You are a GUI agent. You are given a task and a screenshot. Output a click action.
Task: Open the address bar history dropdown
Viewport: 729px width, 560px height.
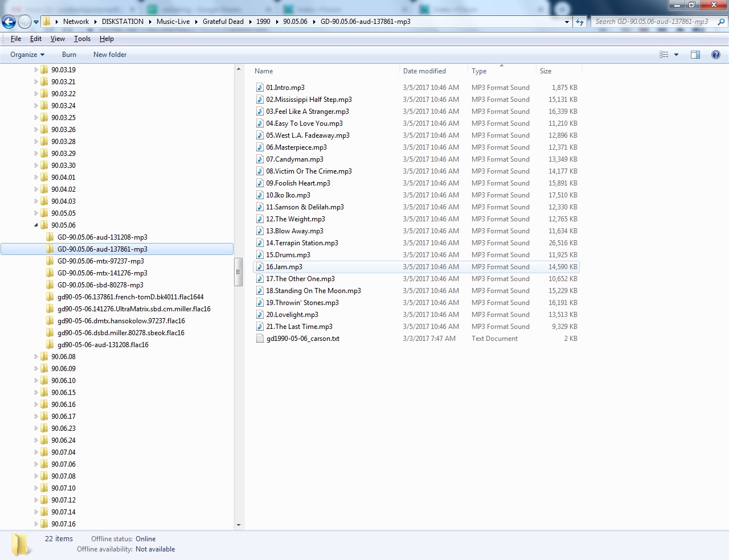tap(567, 22)
